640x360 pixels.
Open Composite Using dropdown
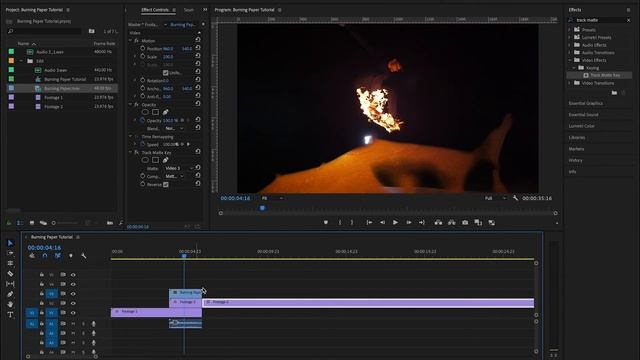(x=174, y=176)
